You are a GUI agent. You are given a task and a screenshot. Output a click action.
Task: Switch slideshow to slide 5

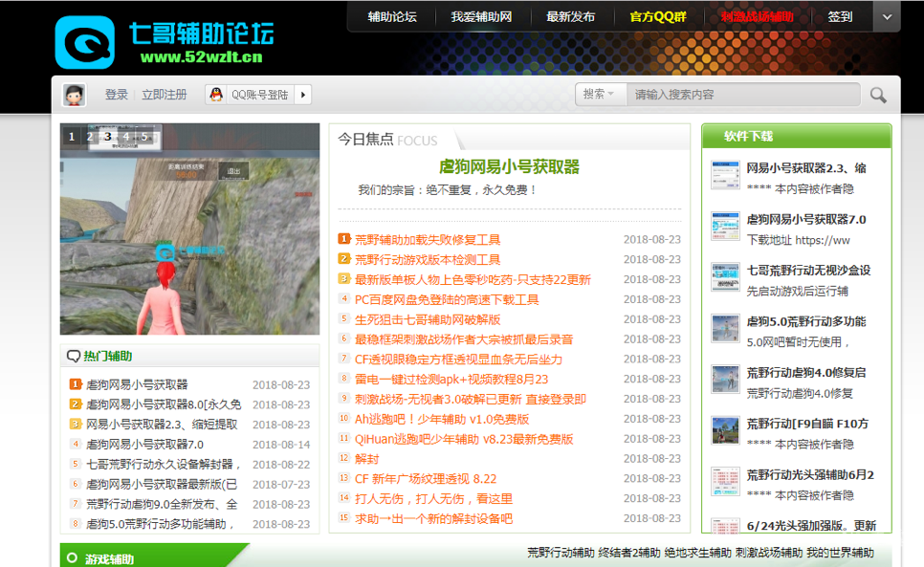[x=144, y=137]
